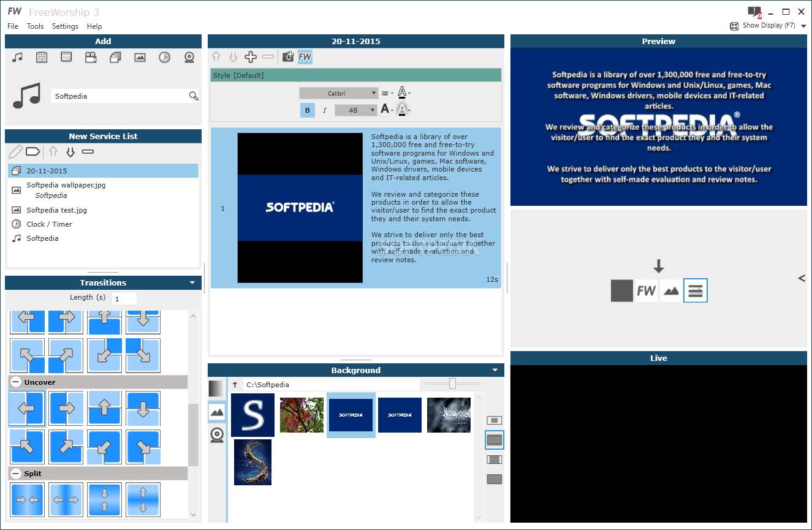
Task: Select the Split vertical-out transition
Action: (x=143, y=499)
